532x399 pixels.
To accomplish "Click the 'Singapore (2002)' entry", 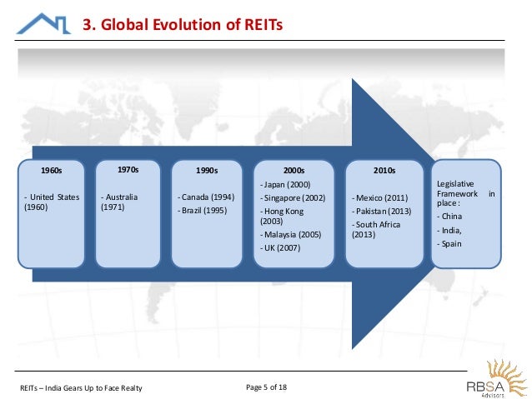I will (x=293, y=198).
